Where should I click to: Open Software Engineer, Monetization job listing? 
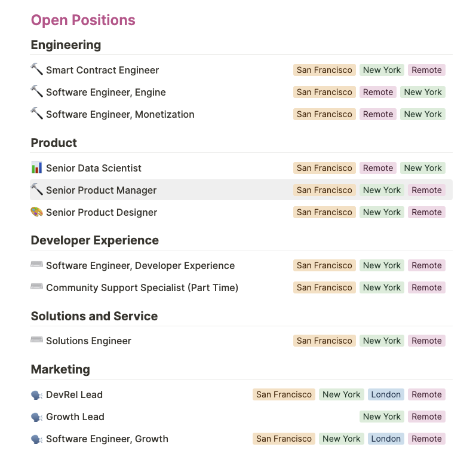[x=120, y=114]
